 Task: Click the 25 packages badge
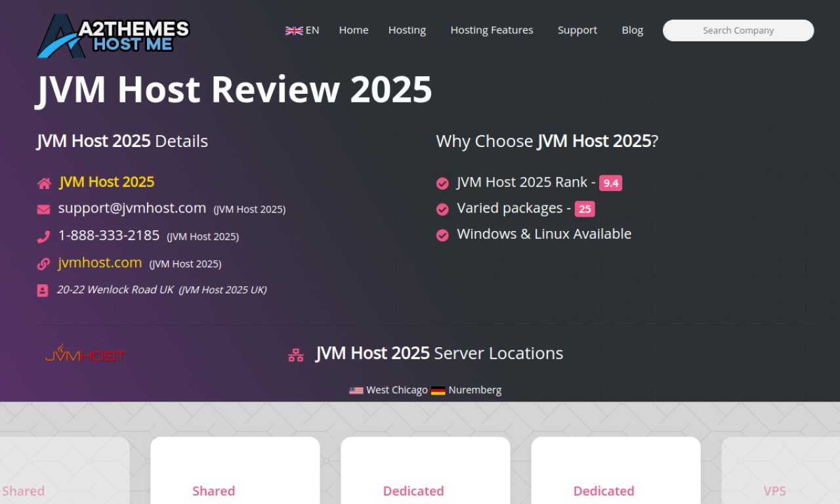point(585,209)
